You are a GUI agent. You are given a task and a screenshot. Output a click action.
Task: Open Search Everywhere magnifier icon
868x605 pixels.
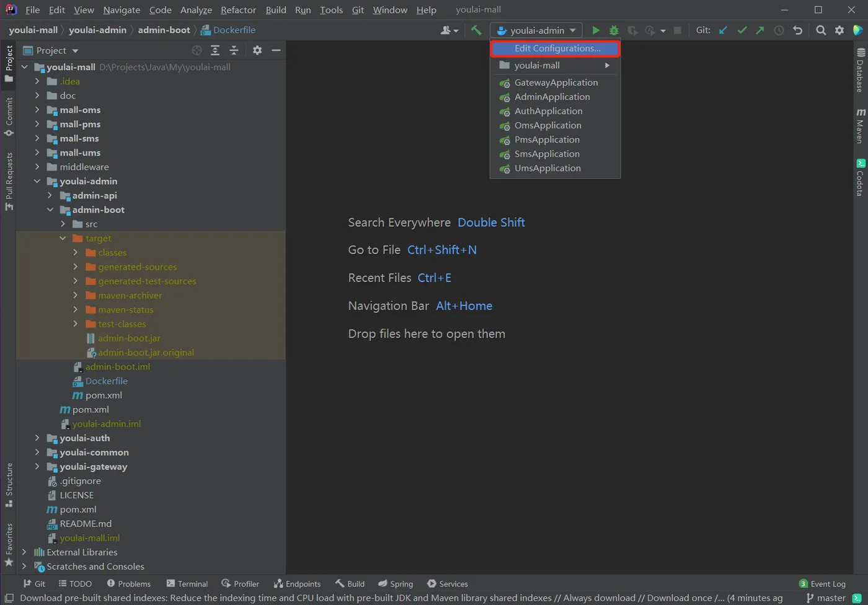pos(821,30)
